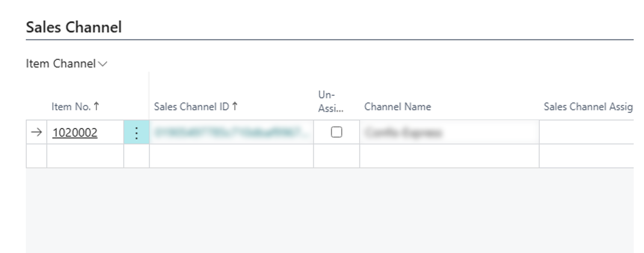Open the three-dot row actions menu
Viewport: 644px width, 253px height.
tap(136, 133)
